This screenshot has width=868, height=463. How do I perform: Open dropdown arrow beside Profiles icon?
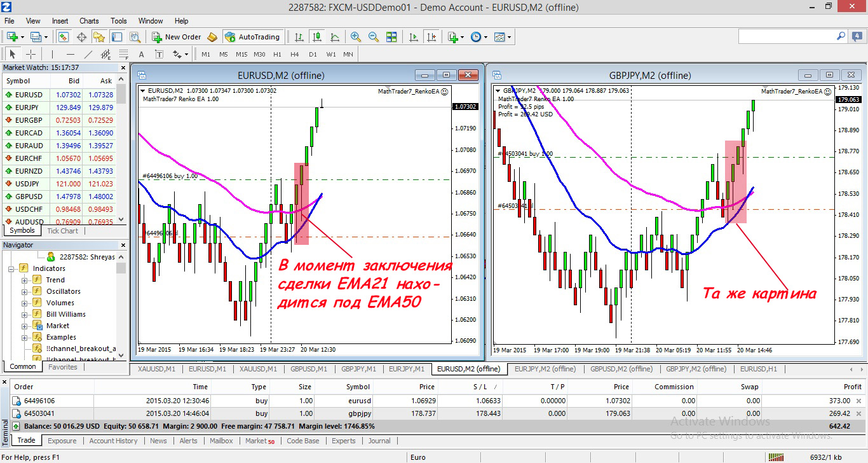click(46, 38)
